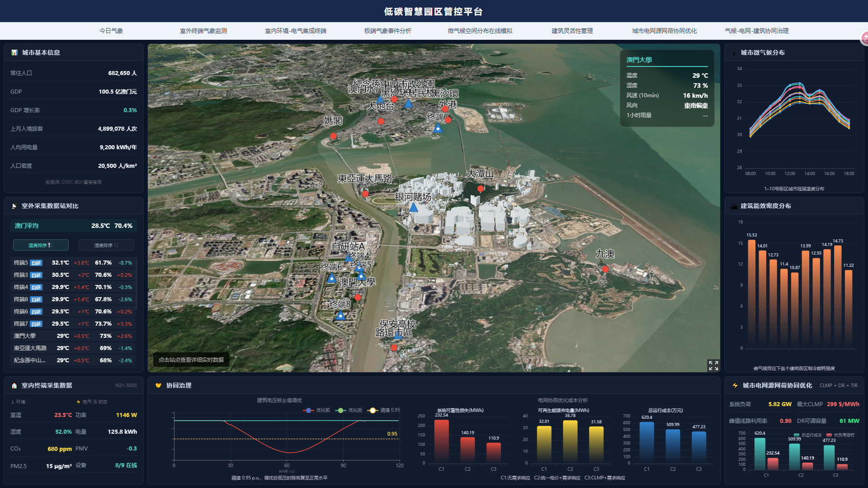Click the 九澳 red station marker
Viewport: 868px width, 488px height.
coord(605,269)
